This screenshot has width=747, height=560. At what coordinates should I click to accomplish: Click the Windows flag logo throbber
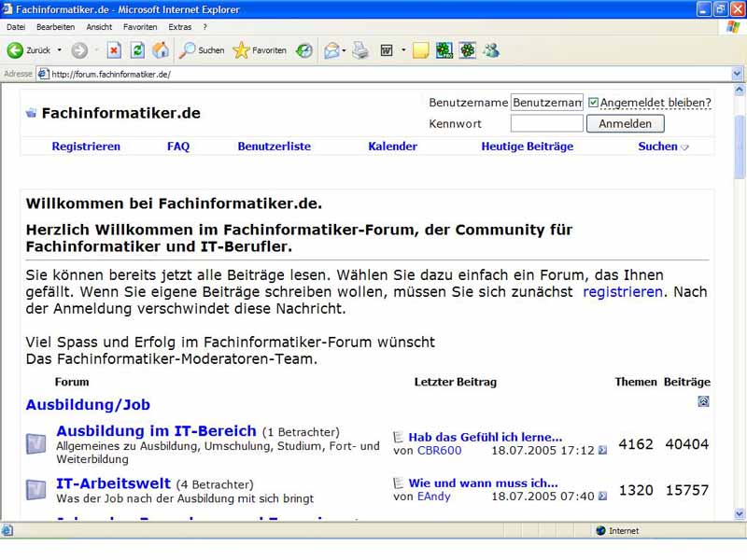(733, 27)
